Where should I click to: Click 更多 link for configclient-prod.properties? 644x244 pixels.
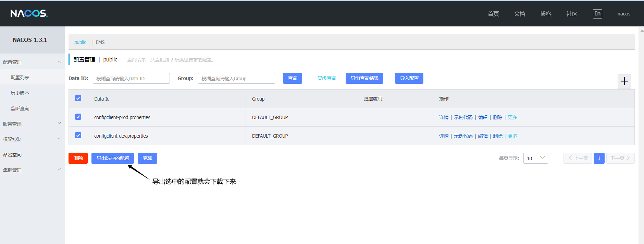512,117
